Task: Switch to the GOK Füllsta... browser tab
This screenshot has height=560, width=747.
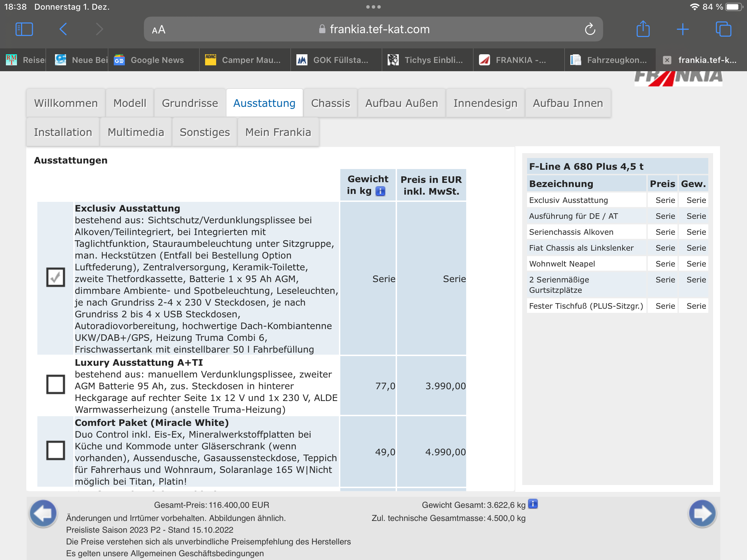Action: tap(336, 60)
